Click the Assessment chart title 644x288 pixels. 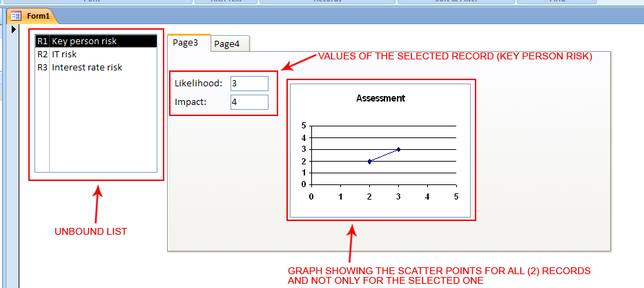(x=381, y=98)
